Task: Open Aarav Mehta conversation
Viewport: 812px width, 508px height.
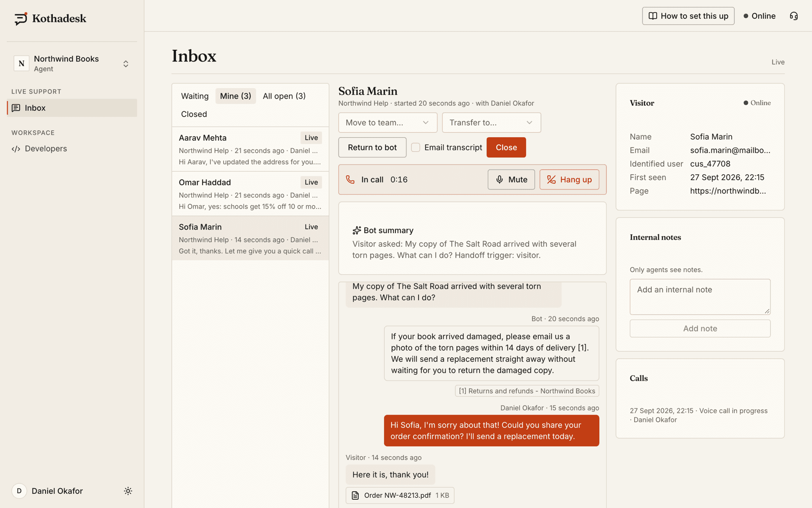Action: point(250,149)
